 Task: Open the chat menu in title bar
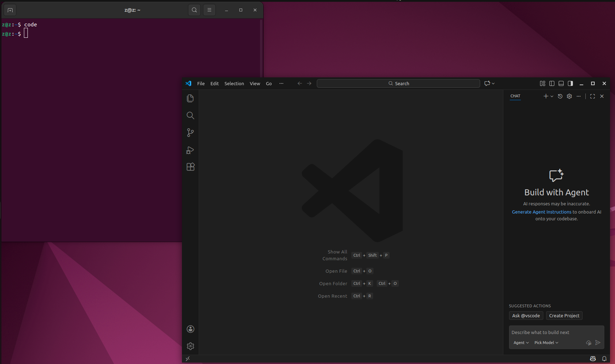[487, 83]
